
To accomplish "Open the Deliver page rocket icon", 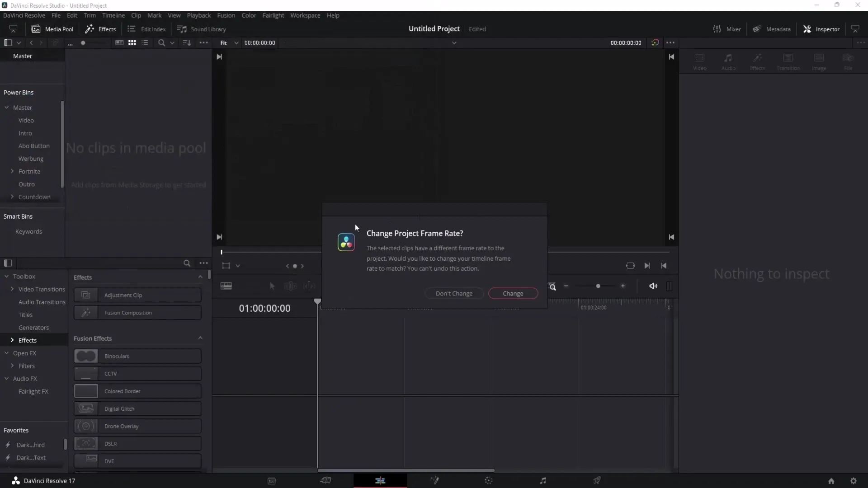I will 597,481.
